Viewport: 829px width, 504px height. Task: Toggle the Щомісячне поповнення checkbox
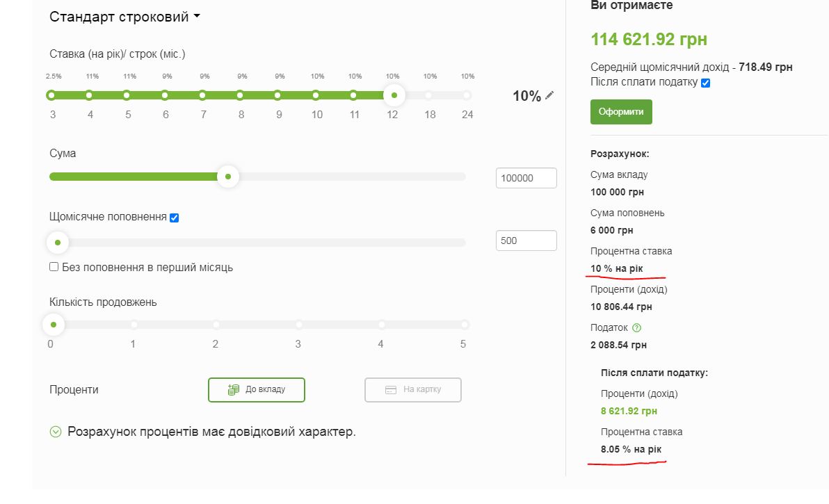click(175, 218)
